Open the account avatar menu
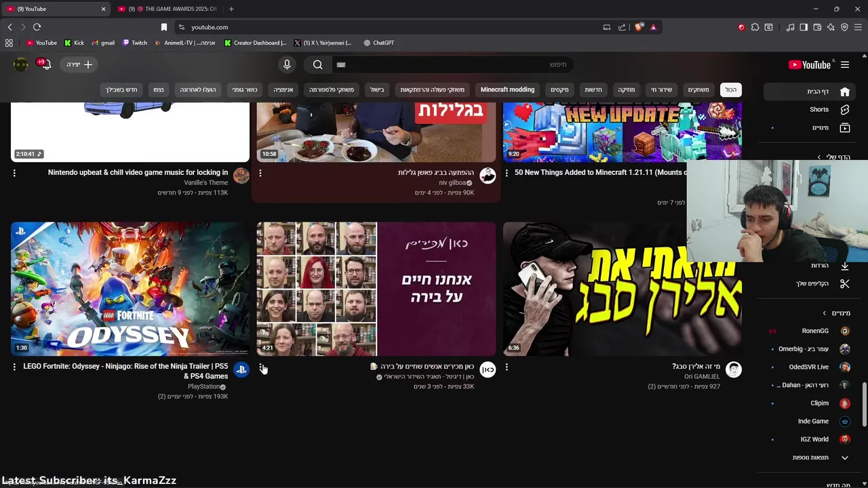The height and width of the screenshot is (488, 868). pyautogui.click(x=21, y=64)
